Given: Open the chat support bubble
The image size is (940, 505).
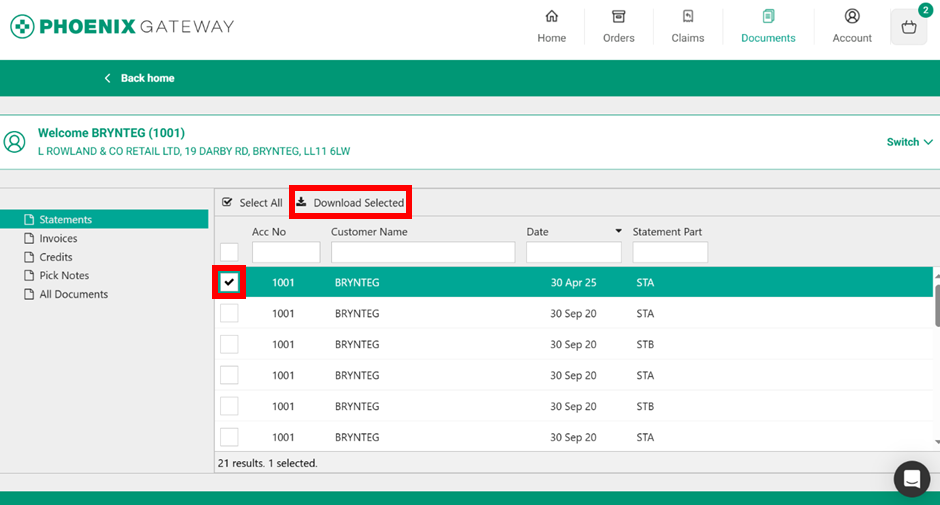Looking at the screenshot, I should pyautogui.click(x=911, y=479).
